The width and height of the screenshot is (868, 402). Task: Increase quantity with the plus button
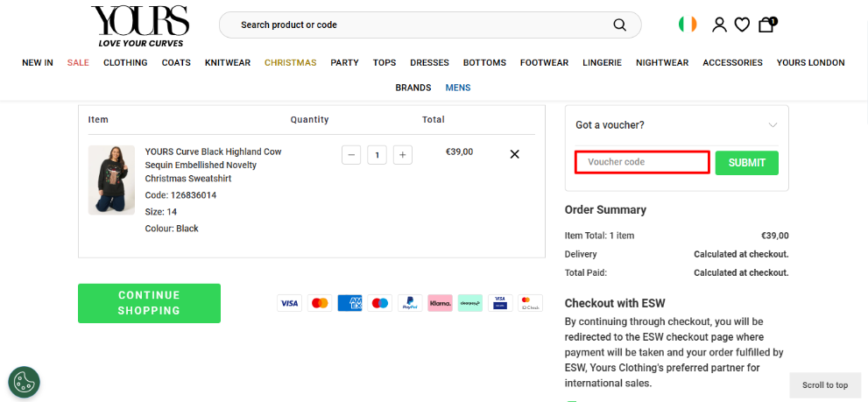(x=402, y=155)
